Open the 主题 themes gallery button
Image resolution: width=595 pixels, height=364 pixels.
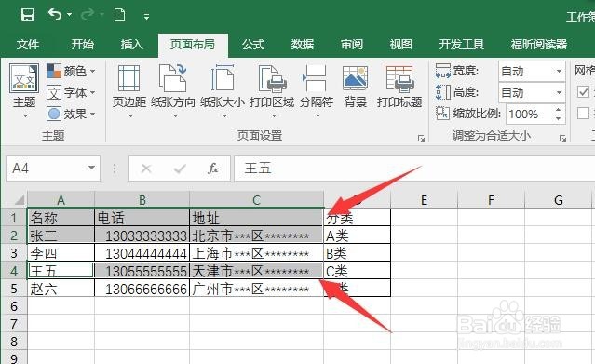coord(24,91)
